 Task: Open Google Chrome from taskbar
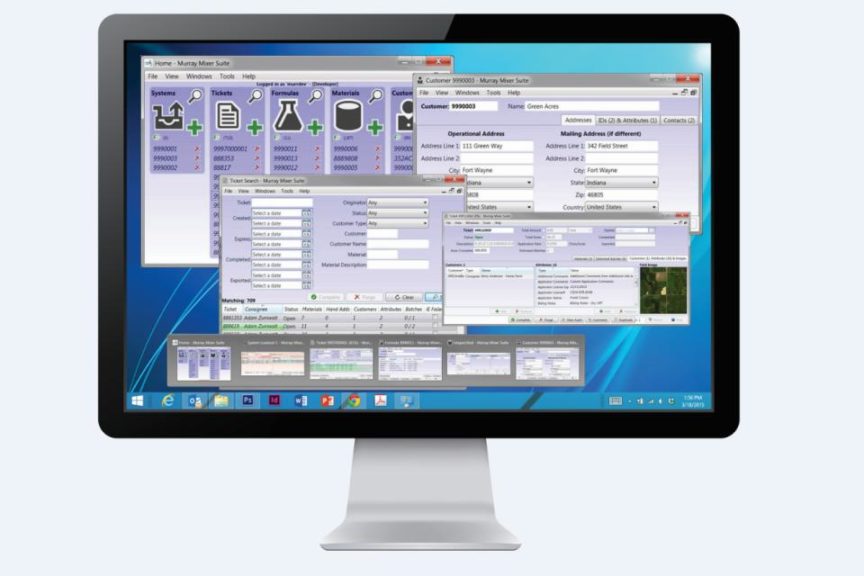tap(353, 401)
